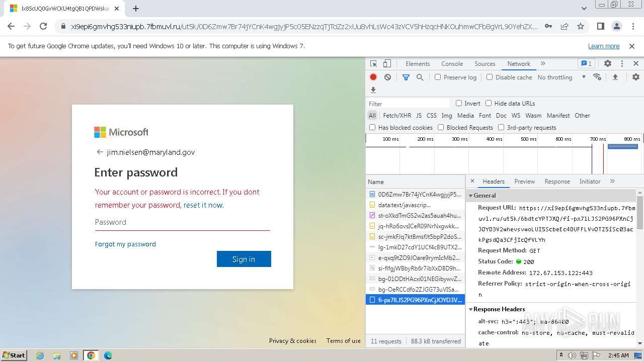This screenshot has height=362, width=644.
Task: Close the request details pane
Action: tap(472, 181)
